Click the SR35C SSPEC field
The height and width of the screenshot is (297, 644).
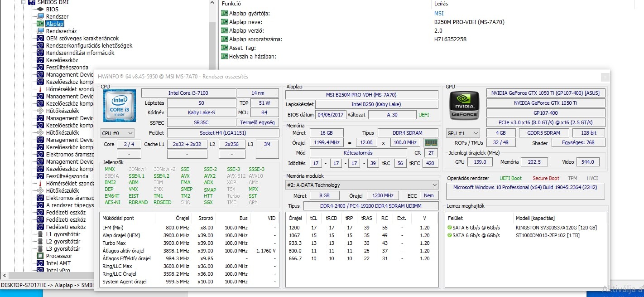click(x=201, y=122)
